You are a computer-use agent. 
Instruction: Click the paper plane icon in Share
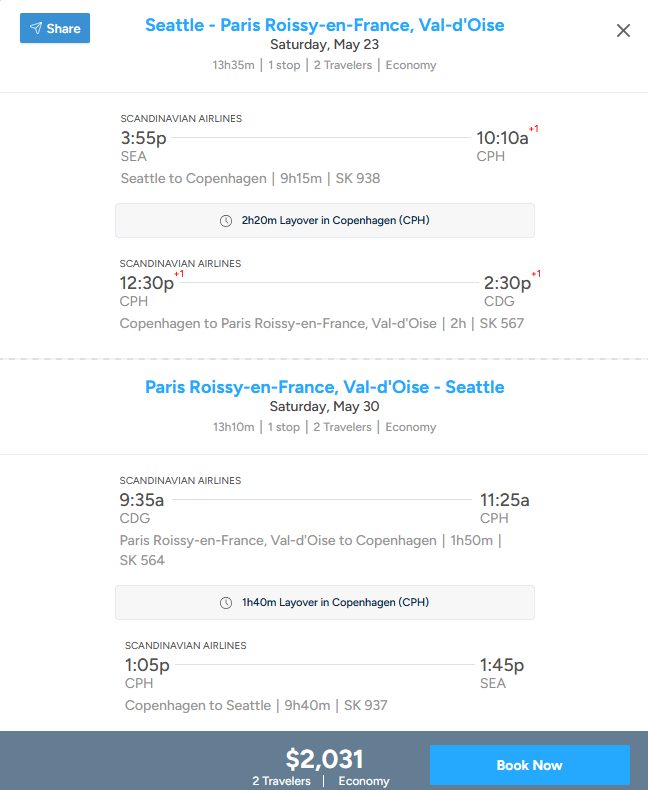click(x=36, y=28)
